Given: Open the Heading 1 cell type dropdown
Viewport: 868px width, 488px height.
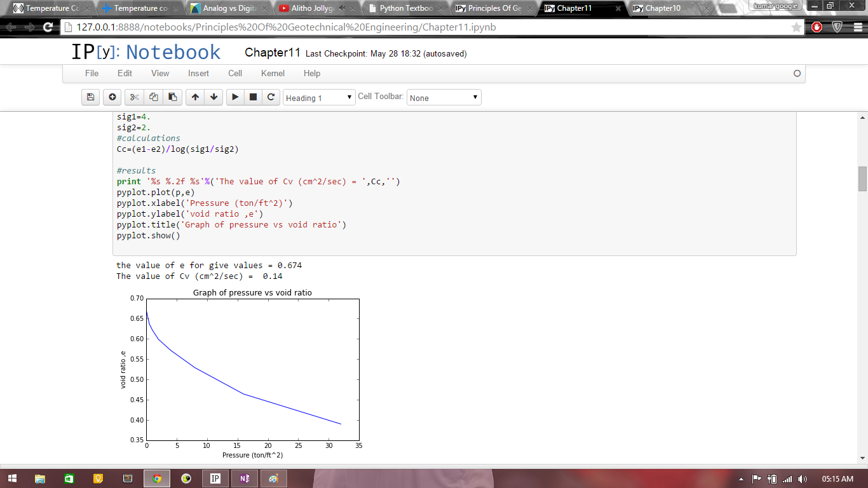Looking at the screenshot, I should coord(319,98).
